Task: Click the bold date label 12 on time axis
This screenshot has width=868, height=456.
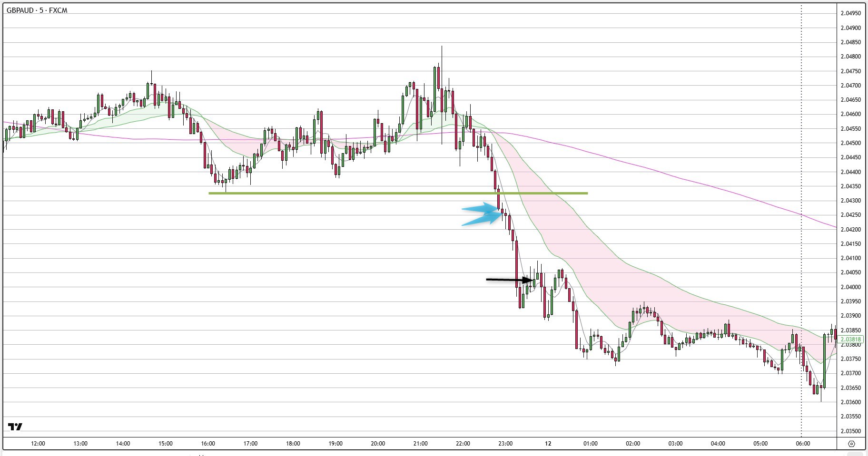Action: tap(548, 444)
